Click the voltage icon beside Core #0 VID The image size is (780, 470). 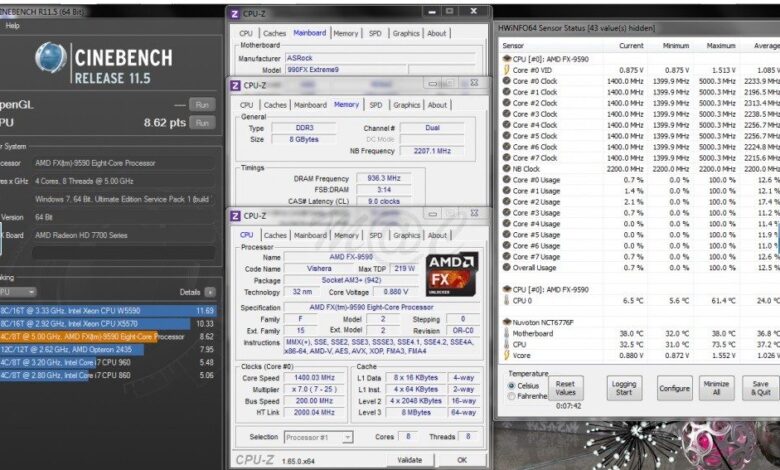[507, 70]
